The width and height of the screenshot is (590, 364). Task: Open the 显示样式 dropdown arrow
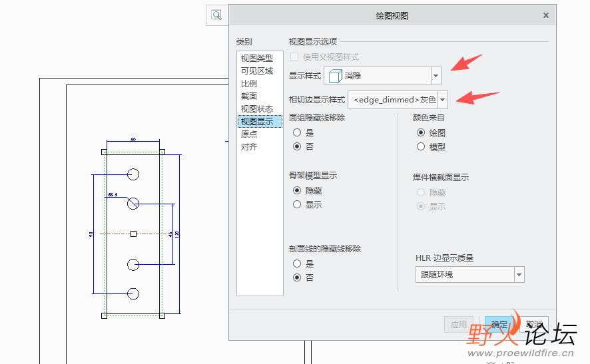pyautogui.click(x=436, y=76)
